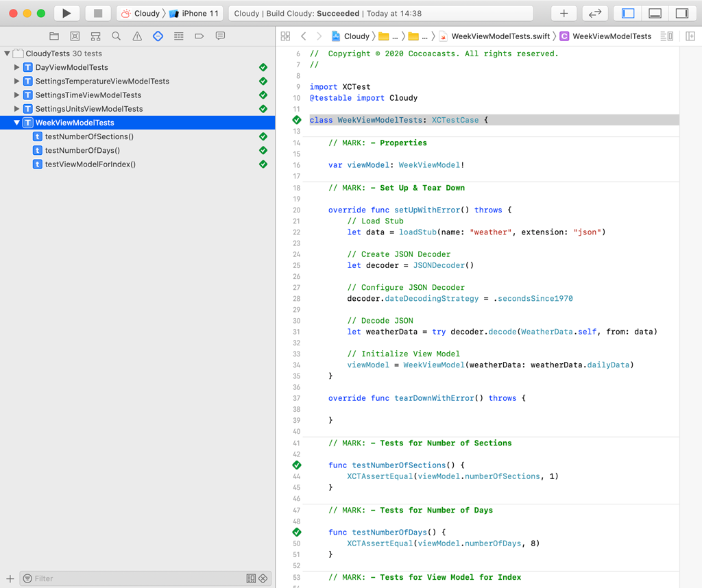Click the plus button to add a tab
Image resolution: width=702 pixels, height=588 pixels.
(564, 12)
